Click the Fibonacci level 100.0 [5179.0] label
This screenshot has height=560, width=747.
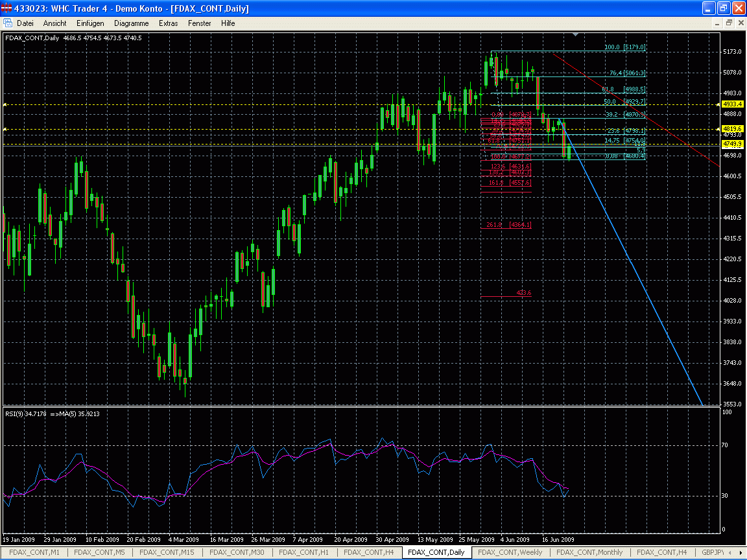(624, 47)
